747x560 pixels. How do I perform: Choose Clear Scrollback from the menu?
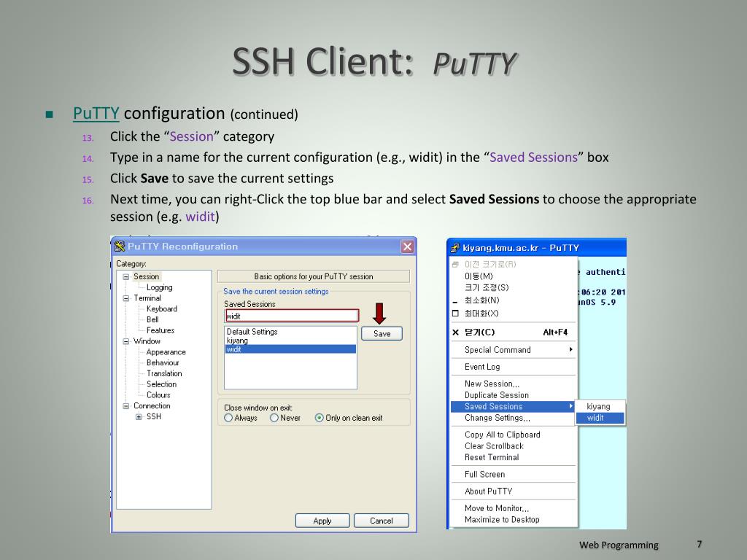[x=513, y=446]
